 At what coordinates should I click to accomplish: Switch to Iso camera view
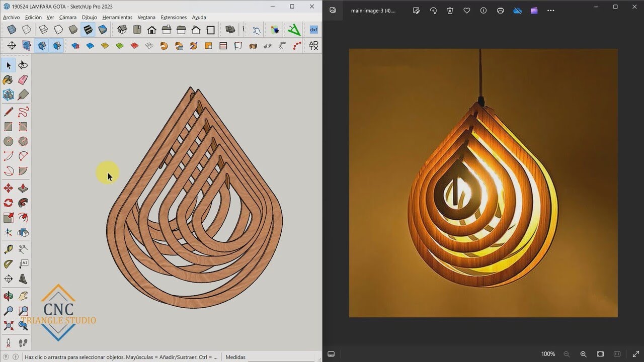[x=122, y=30]
